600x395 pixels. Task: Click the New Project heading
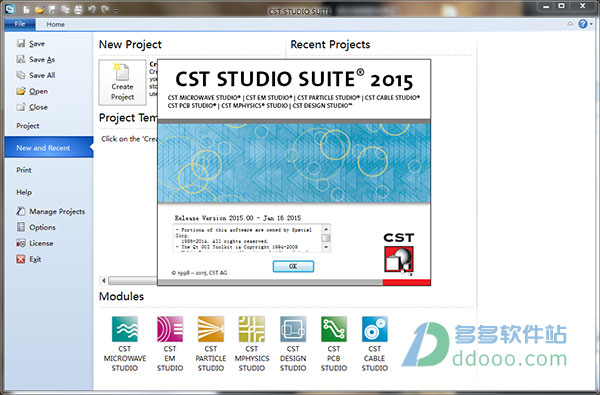[x=130, y=44]
